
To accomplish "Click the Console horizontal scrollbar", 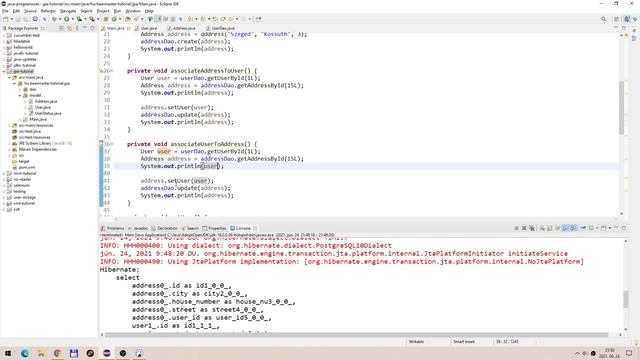I will tap(356, 335).
